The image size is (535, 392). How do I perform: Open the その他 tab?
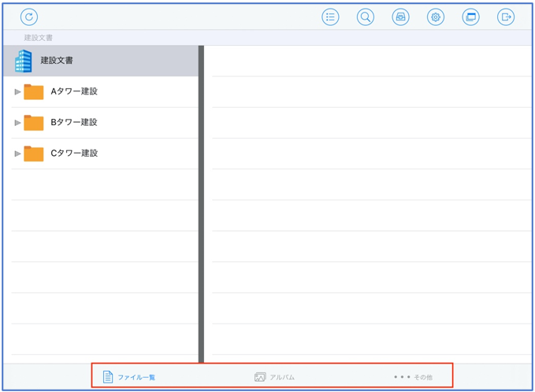pyautogui.click(x=414, y=377)
